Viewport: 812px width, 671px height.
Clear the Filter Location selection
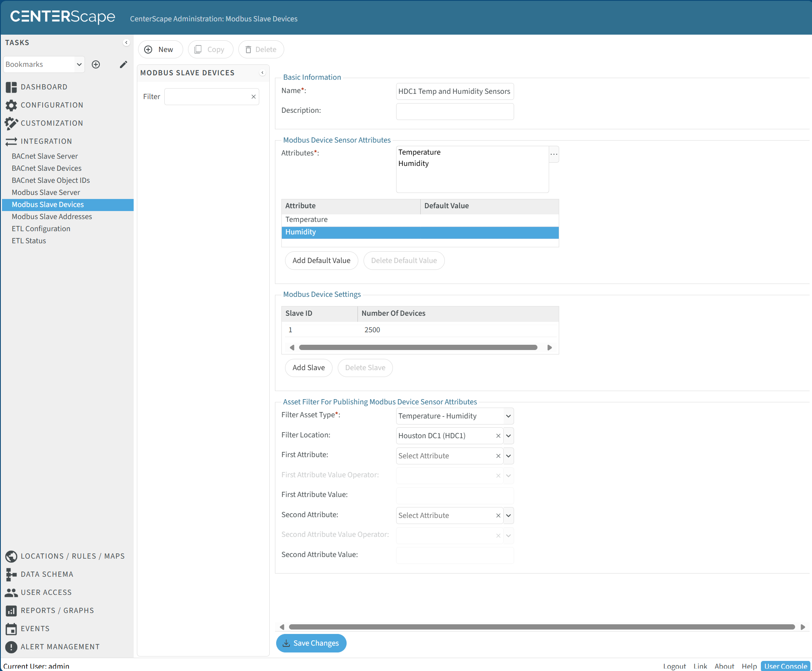(x=498, y=436)
